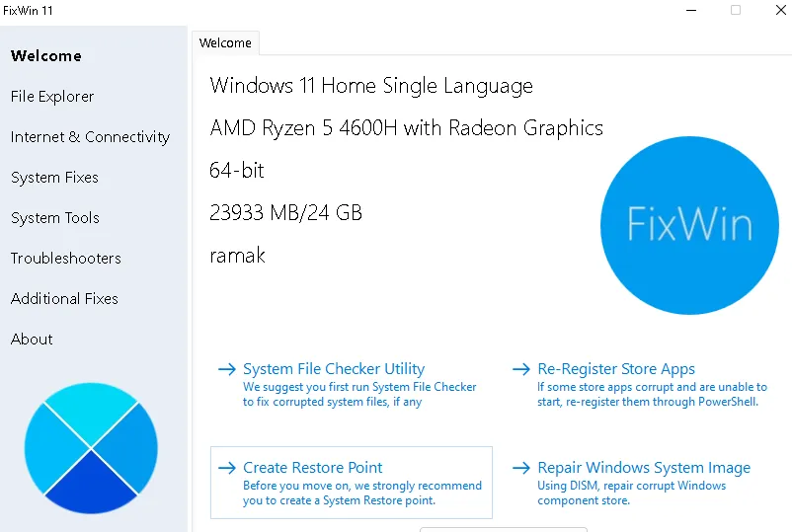Image resolution: width=792 pixels, height=532 pixels.
Task: Launch Re-Register Store Apps
Action: click(x=616, y=369)
